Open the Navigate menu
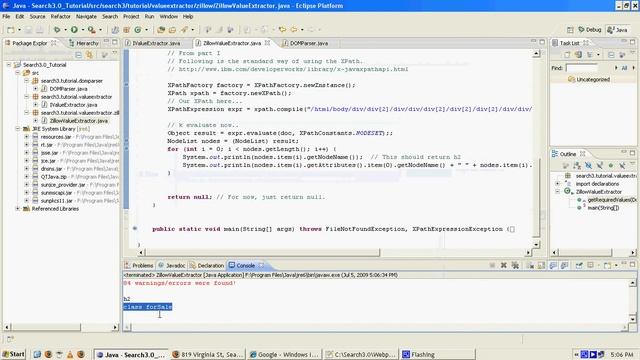This screenshot has width=640, height=360. coord(86,17)
